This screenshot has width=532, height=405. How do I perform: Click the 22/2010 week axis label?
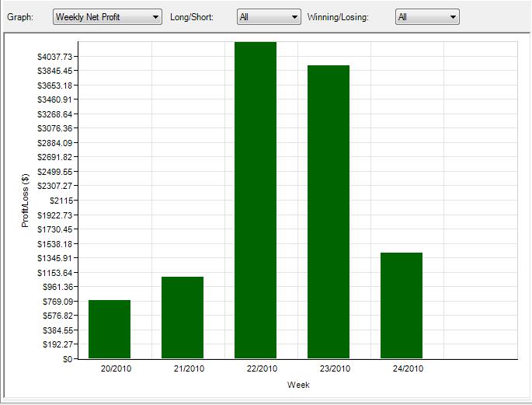[x=262, y=368]
